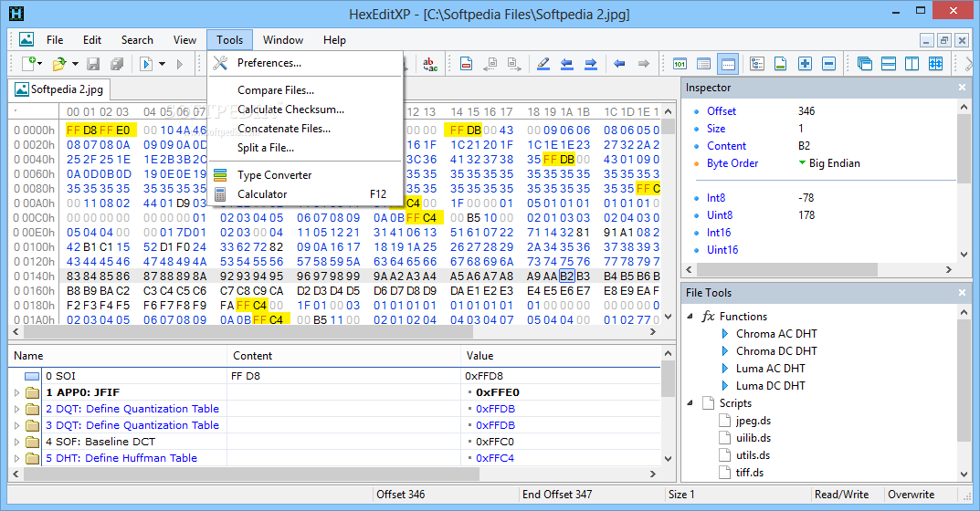Viewport: 980px width, 511px height.
Task: Choose Calculate Checksum... menu entry
Action: 305,109
